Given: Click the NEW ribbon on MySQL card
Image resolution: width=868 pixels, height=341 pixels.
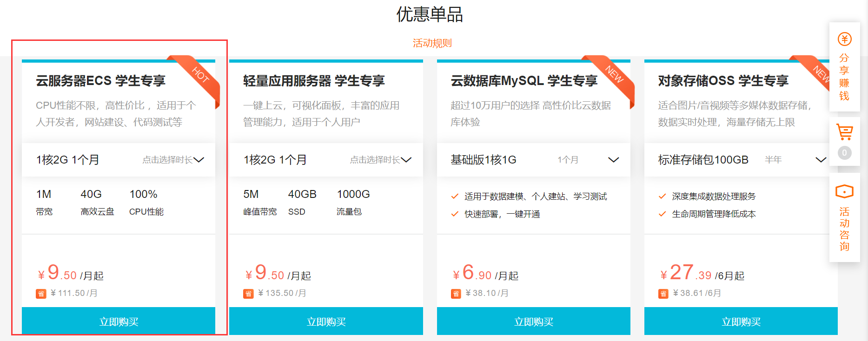Looking at the screenshot, I should [x=614, y=75].
